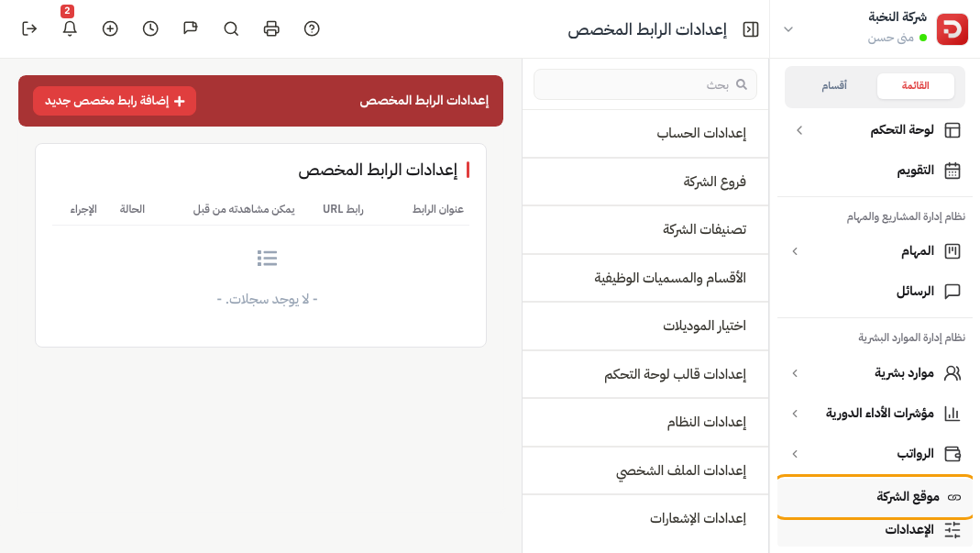The image size is (980, 553).
Task: Toggle the sidebar panel collapse icon
Action: click(751, 29)
